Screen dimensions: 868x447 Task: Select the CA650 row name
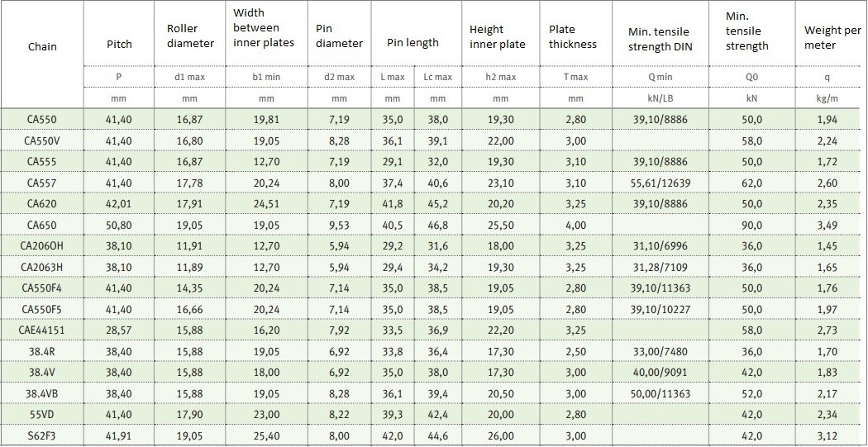[42, 226]
